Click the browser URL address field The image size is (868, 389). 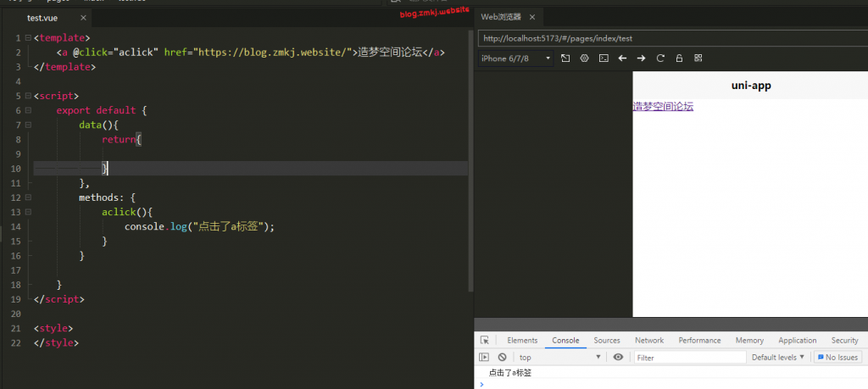(672, 39)
